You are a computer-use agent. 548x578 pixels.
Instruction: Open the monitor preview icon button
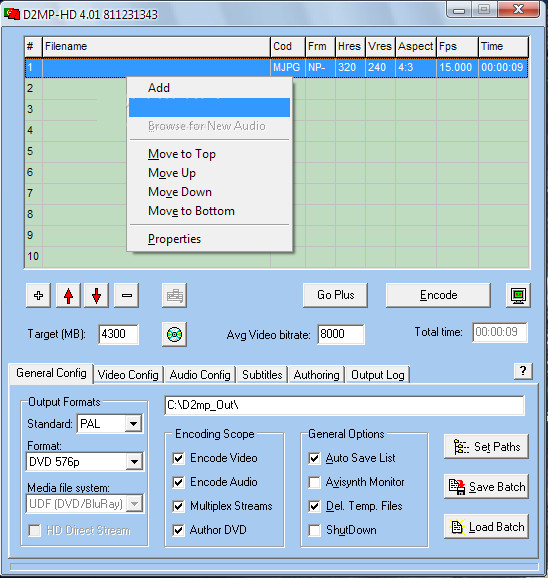518,295
